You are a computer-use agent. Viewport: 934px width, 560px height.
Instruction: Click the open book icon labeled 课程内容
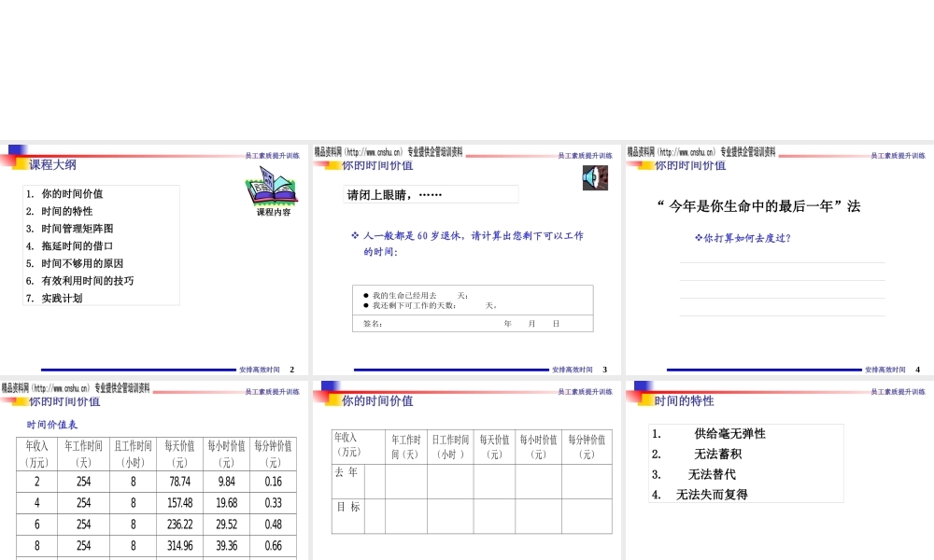click(272, 187)
